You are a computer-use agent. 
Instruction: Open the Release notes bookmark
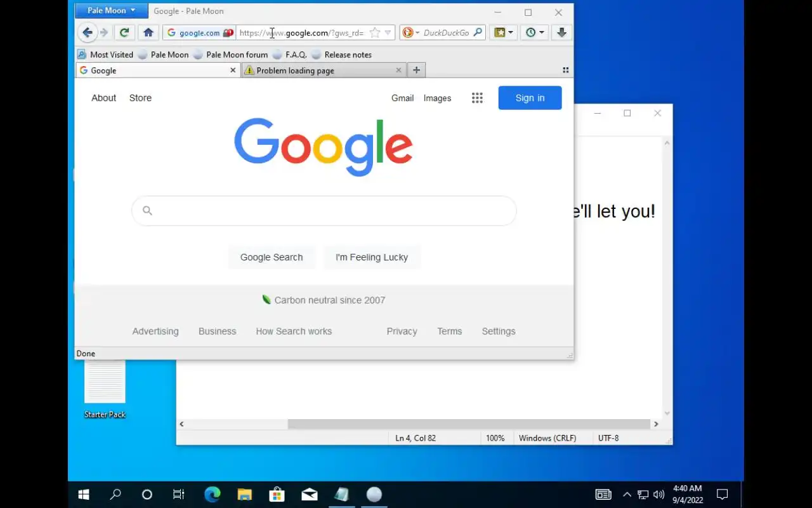(x=342, y=55)
